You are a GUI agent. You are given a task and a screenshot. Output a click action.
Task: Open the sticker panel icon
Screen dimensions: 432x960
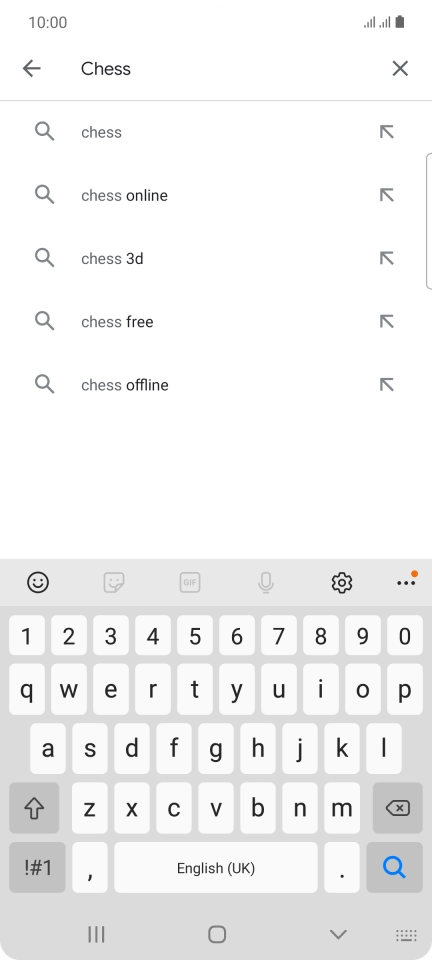(x=114, y=582)
